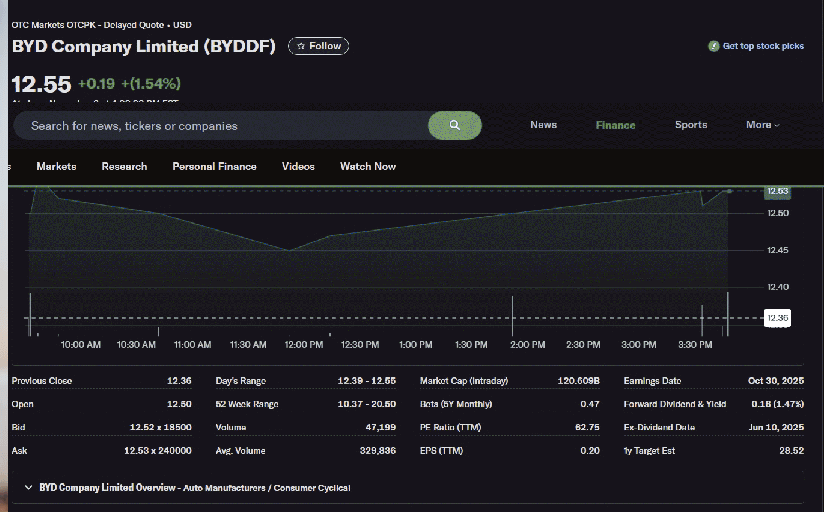Click the chart at 12:00 PM low point
Viewport: 824px width, 512px height.
(x=290, y=251)
